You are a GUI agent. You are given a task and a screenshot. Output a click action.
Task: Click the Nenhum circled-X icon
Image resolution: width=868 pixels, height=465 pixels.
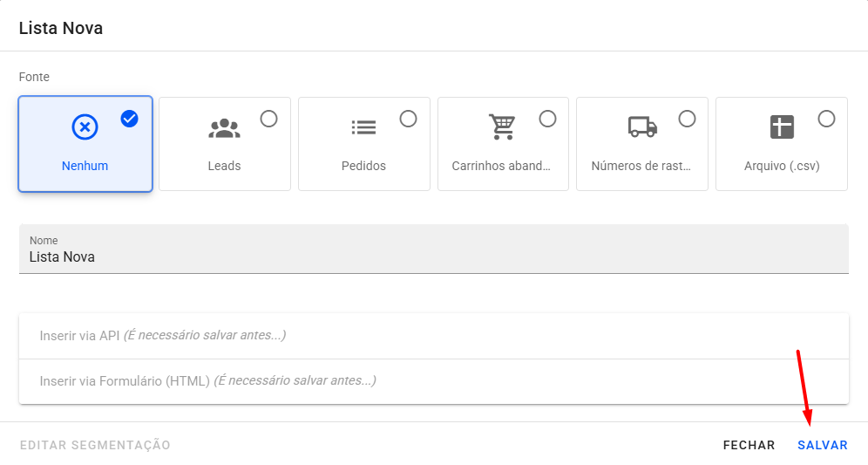[85, 127]
